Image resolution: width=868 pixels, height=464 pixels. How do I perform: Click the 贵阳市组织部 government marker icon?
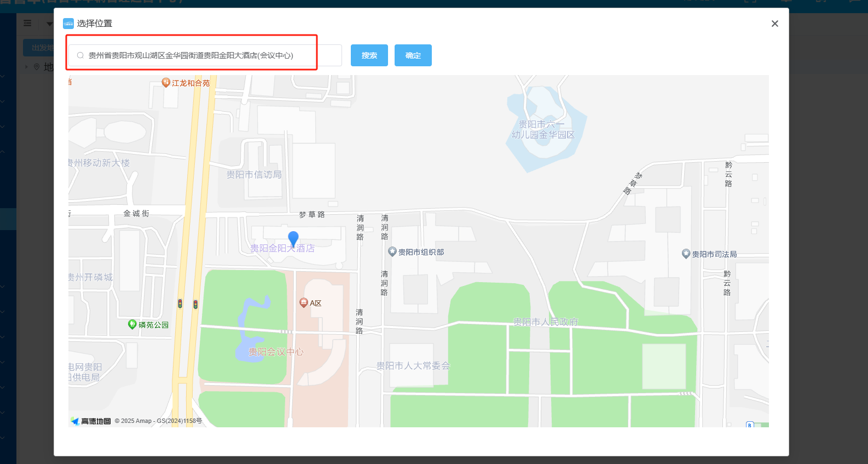pyautogui.click(x=392, y=252)
